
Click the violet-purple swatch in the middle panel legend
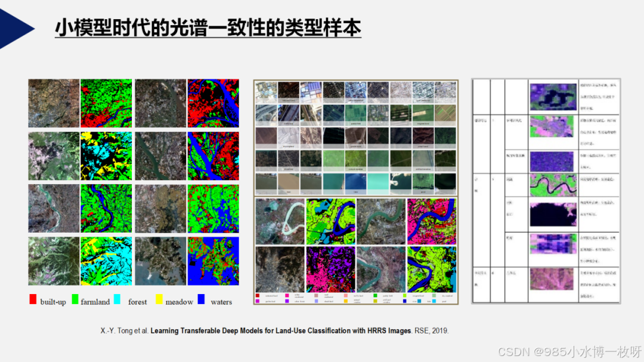[x=287, y=301]
